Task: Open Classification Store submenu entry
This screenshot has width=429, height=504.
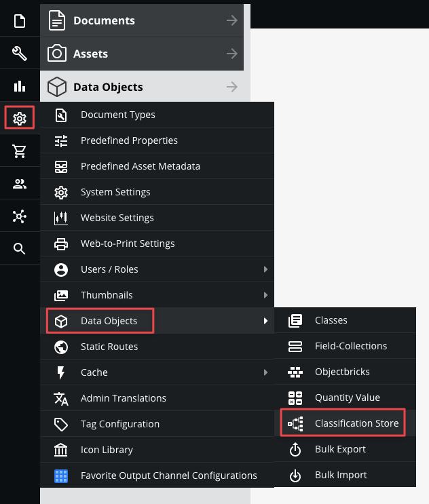Action: (345, 423)
